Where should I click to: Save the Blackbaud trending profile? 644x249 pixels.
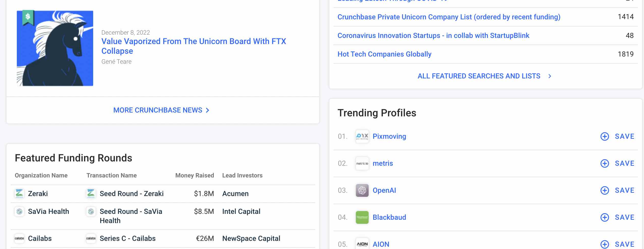click(618, 217)
